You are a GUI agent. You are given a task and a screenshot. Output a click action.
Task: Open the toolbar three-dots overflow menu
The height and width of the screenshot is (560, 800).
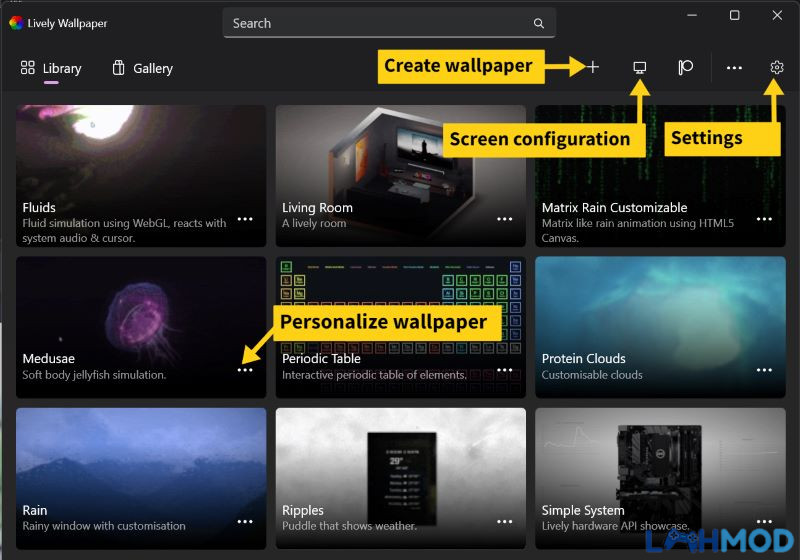tap(734, 68)
